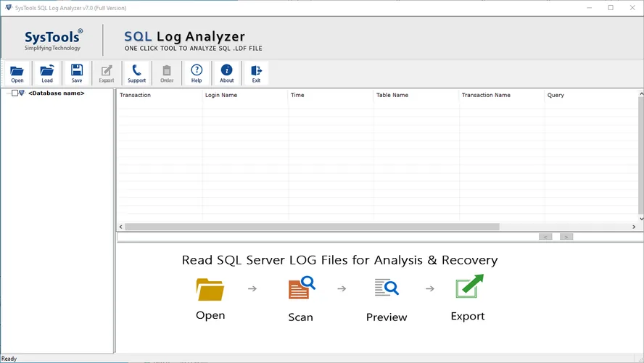
Task: Open Support via phone icon
Action: (137, 73)
